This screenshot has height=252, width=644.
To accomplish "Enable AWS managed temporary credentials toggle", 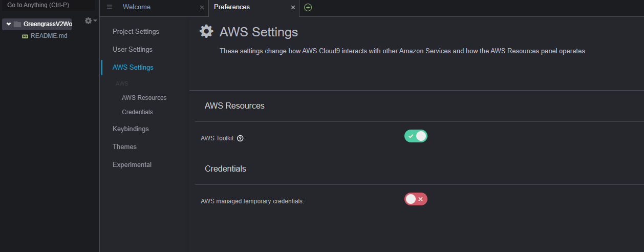I will (x=416, y=199).
